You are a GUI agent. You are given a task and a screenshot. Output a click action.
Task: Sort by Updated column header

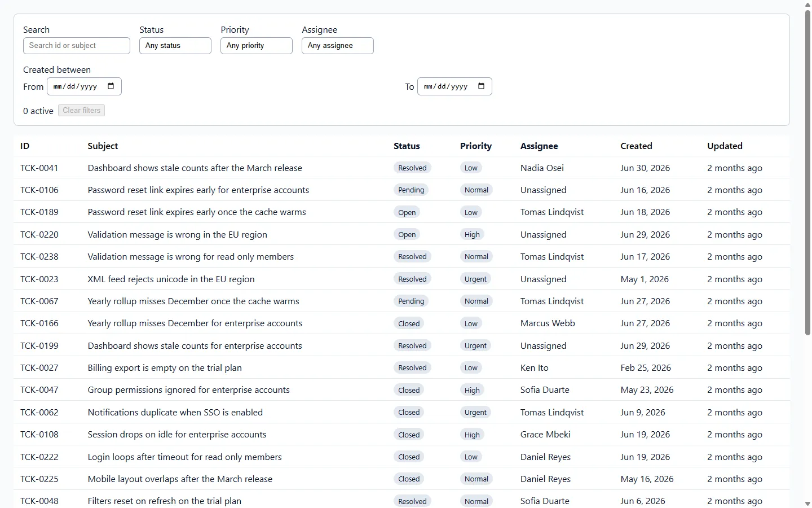[725, 146]
